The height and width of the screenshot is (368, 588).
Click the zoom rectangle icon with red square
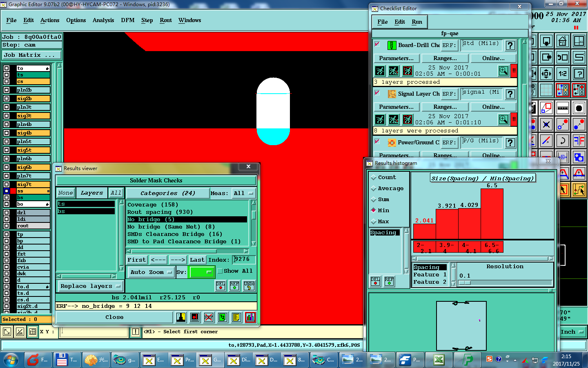tap(546, 108)
